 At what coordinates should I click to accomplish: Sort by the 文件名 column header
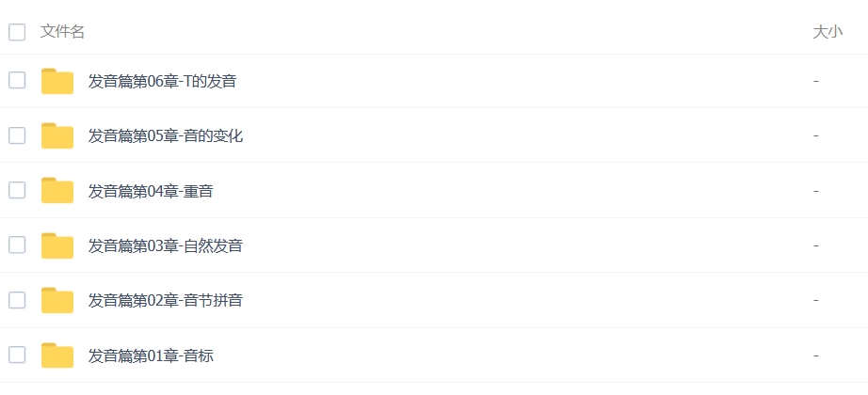point(62,32)
